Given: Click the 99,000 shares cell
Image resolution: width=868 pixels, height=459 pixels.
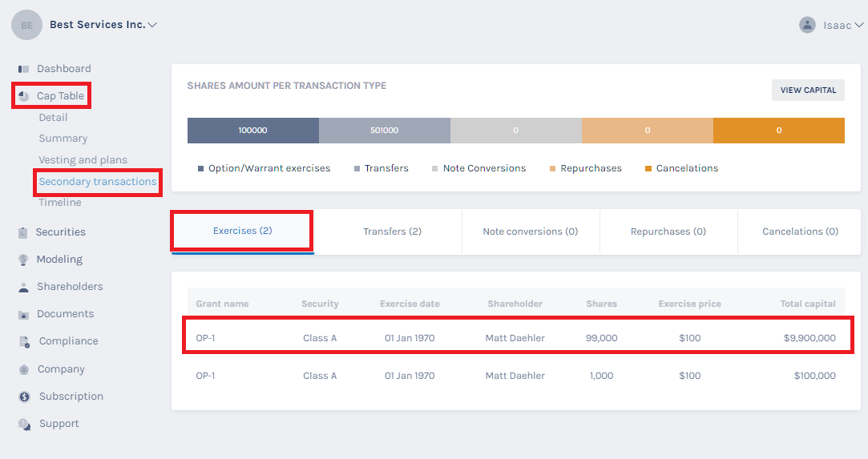Looking at the screenshot, I should pyautogui.click(x=602, y=338).
